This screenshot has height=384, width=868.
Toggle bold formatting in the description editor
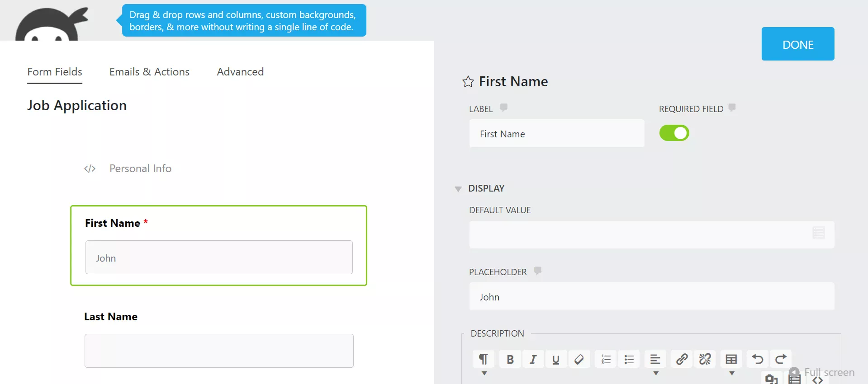click(510, 359)
